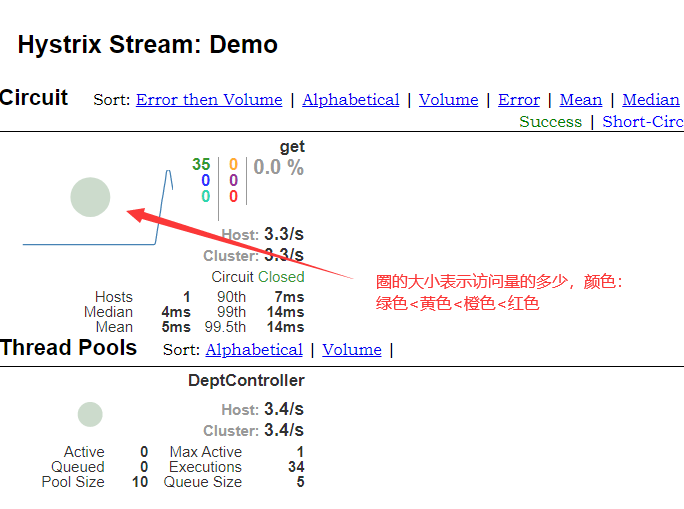Click the DeptController pool name
Screen dimensions: 684x509
(x=246, y=380)
